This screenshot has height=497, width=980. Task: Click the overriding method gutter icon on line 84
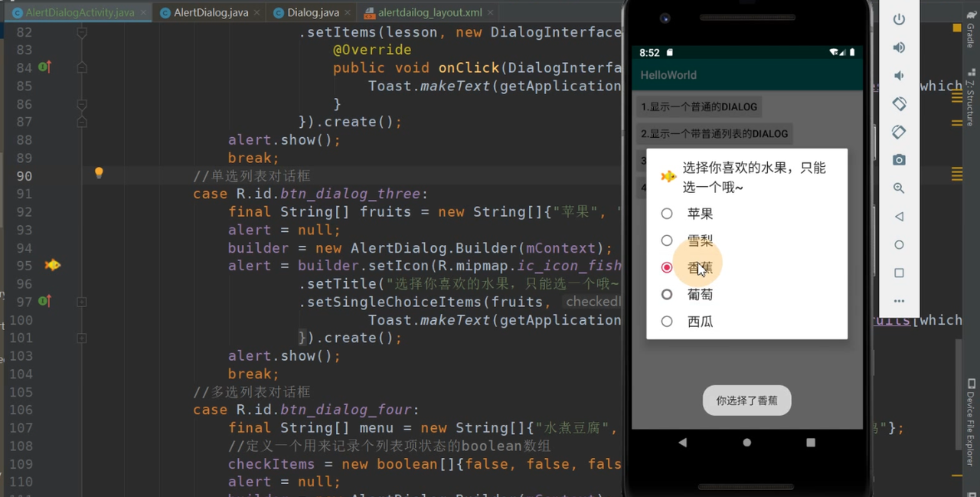[44, 67]
